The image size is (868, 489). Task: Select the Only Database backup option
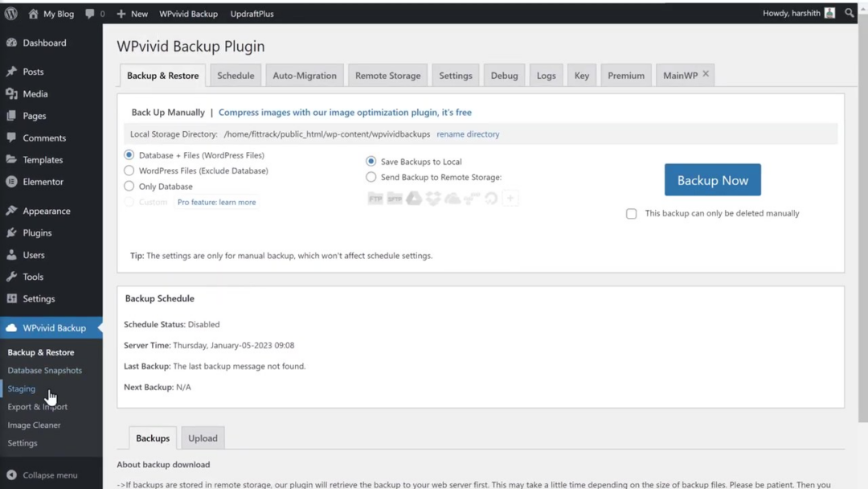(129, 186)
